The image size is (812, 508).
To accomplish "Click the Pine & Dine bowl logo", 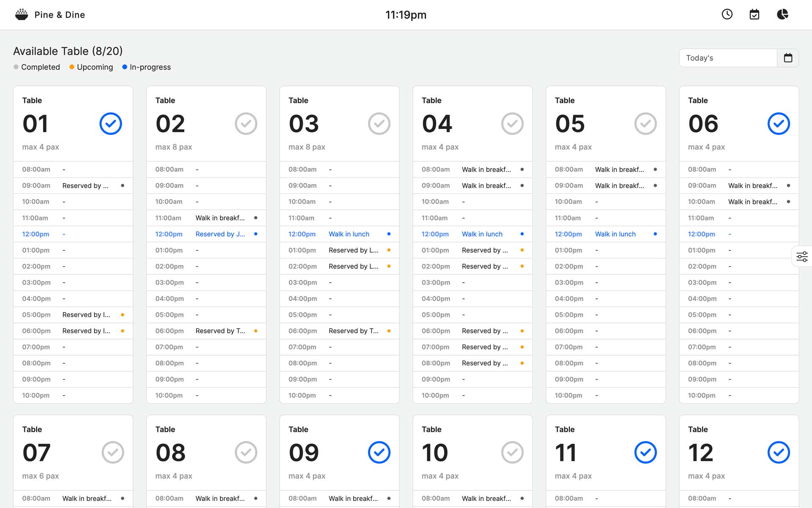I will pyautogui.click(x=22, y=15).
